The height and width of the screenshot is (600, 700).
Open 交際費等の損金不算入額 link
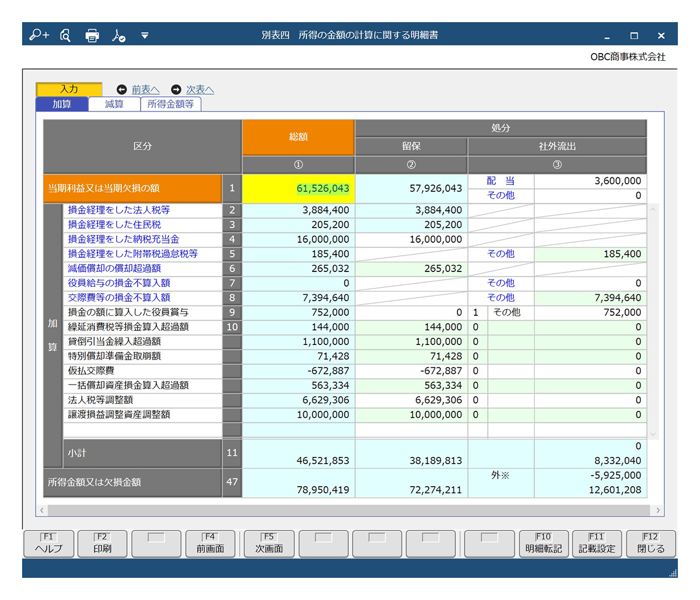point(119,298)
